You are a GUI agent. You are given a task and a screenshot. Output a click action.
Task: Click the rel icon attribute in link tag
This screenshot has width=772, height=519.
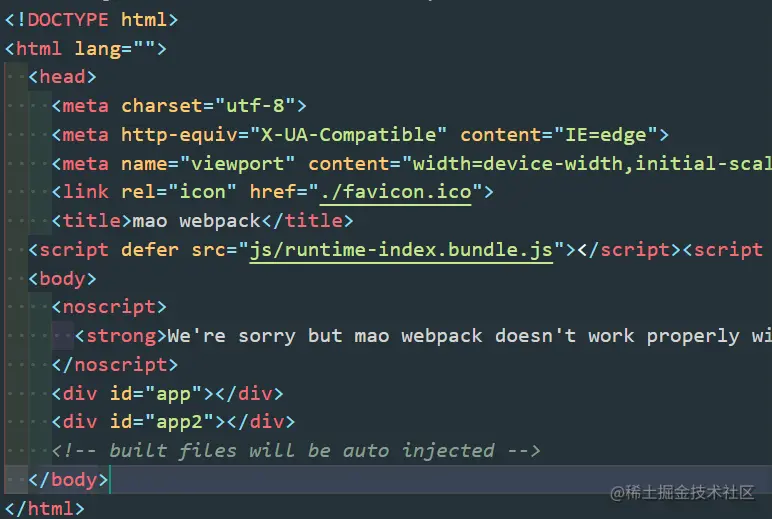coord(179,192)
